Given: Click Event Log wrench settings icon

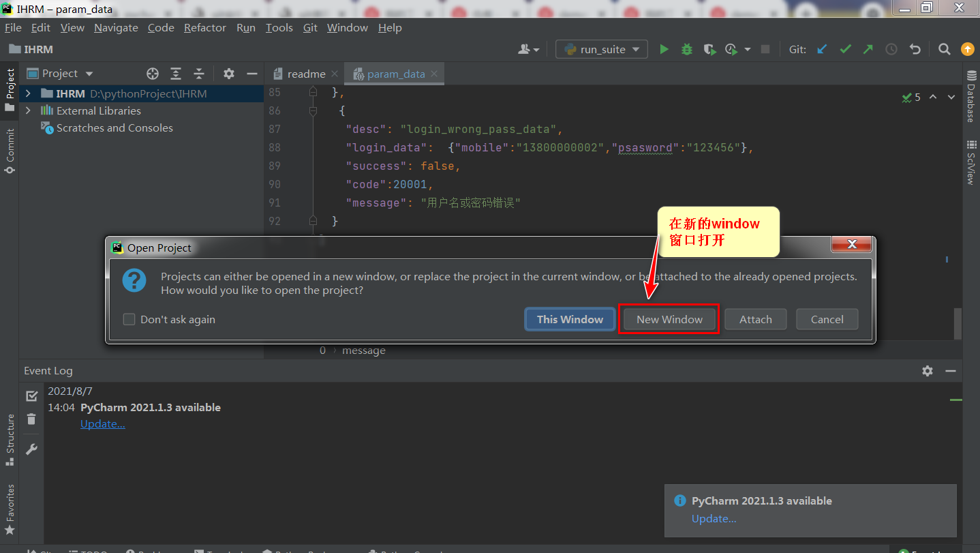Looking at the screenshot, I should [31, 449].
